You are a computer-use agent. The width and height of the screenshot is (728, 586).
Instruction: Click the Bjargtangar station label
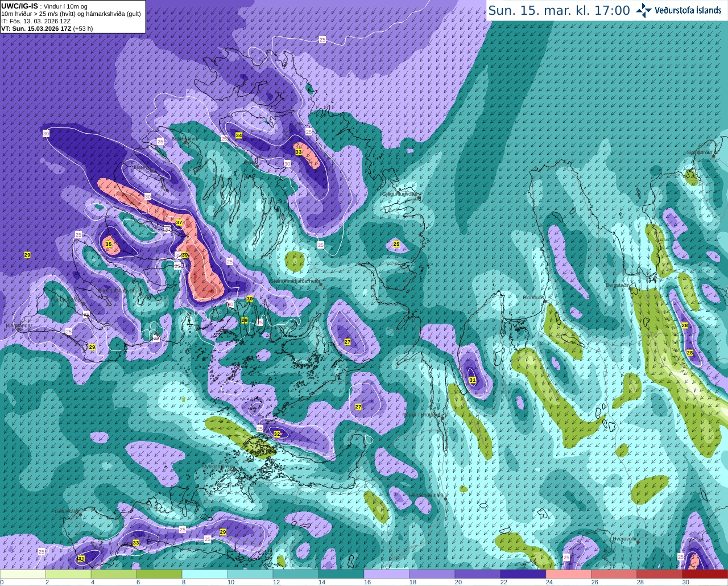(19, 325)
